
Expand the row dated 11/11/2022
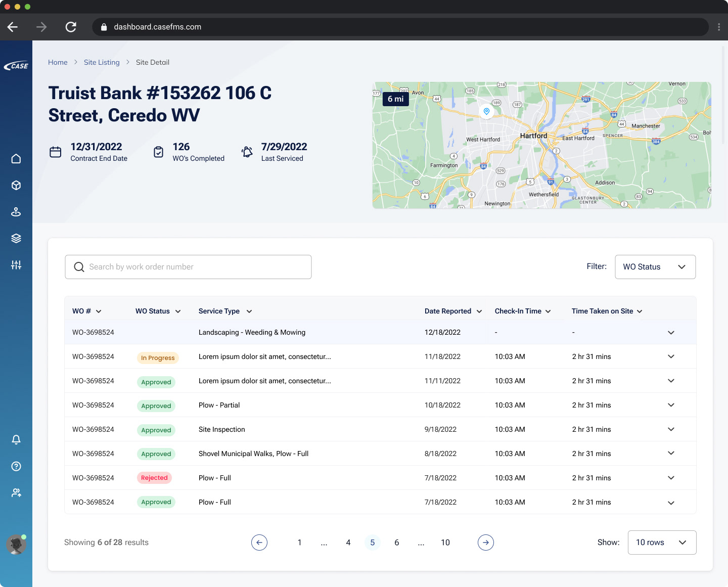tap(671, 381)
